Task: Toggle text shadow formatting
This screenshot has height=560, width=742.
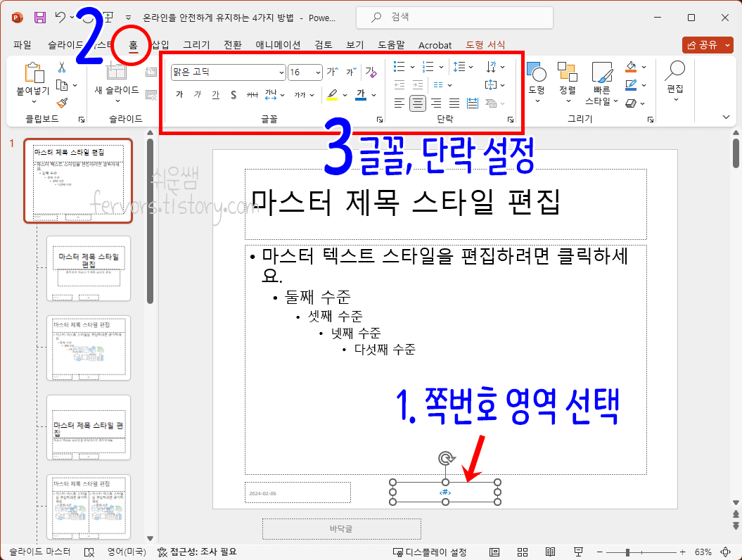Action: tap(234, 94)
